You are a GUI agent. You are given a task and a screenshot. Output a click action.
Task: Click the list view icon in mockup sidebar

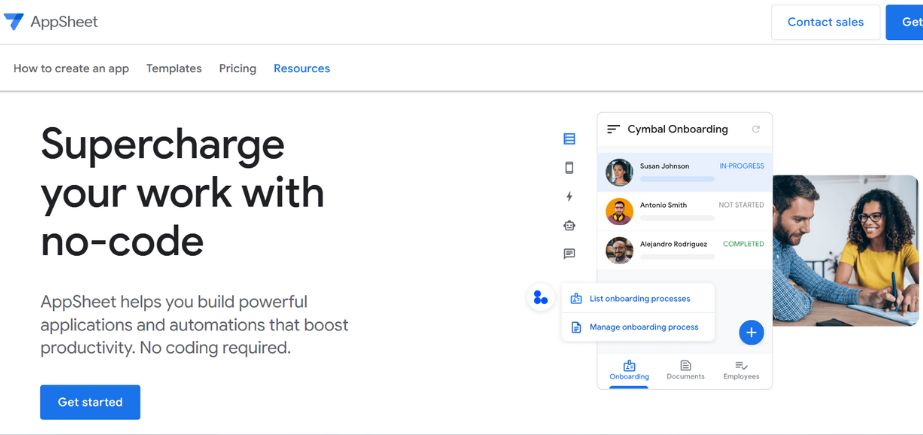[569, 139]
